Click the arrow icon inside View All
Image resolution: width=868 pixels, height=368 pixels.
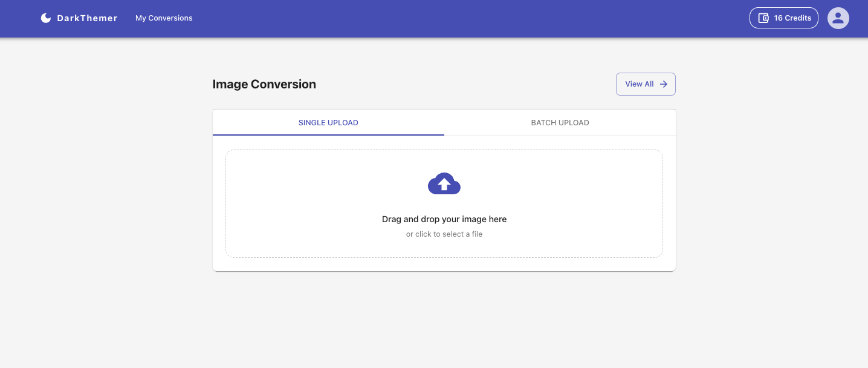[x=663, y=84]
